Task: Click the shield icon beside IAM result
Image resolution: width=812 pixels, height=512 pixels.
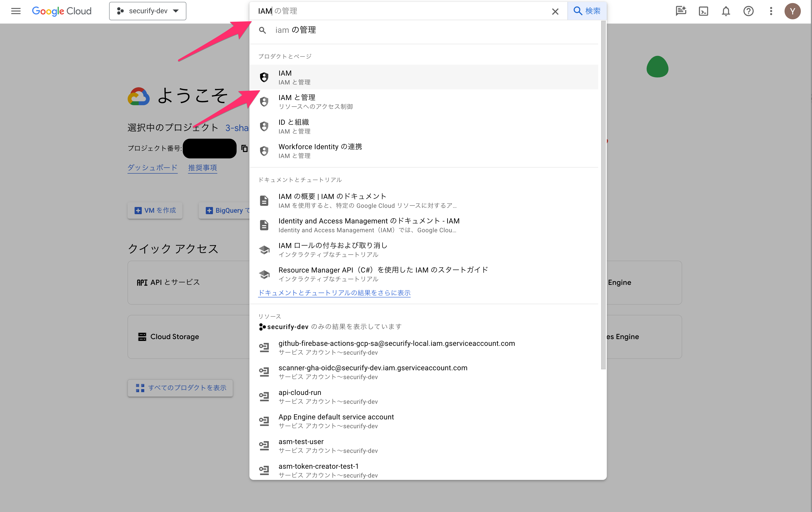Action: click(264, 77)
